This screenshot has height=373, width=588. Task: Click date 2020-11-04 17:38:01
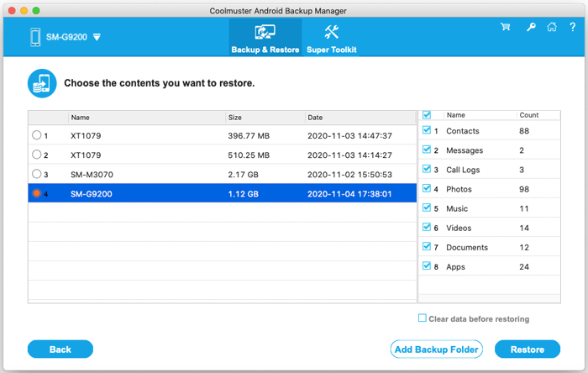[349, 194]
